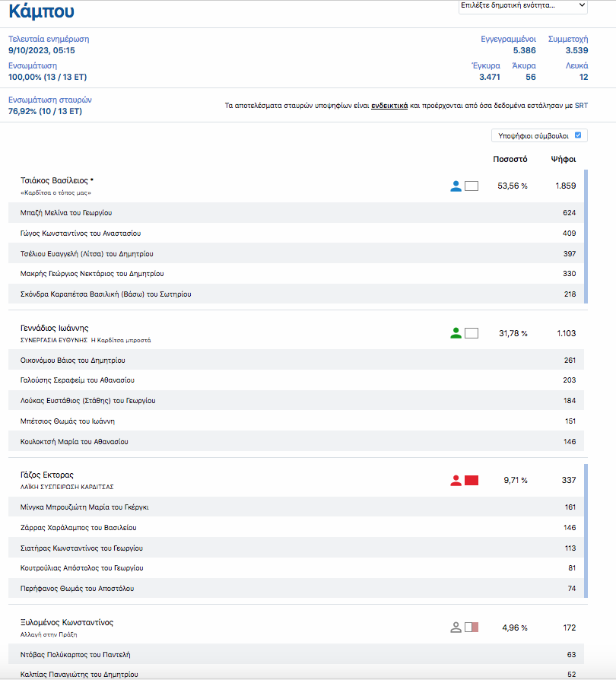Image resolution: width=616 pixels, height=680 pixels.
Task: Click the Γάζος Εκτορας combination name
Action: tap(47, 475)
